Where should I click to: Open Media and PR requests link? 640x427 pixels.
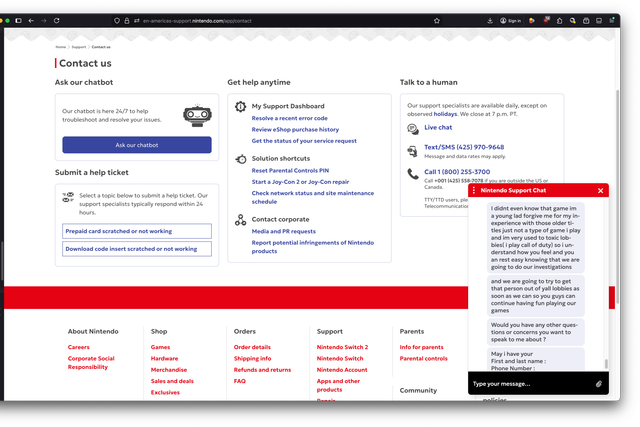[x=284, y=231]
